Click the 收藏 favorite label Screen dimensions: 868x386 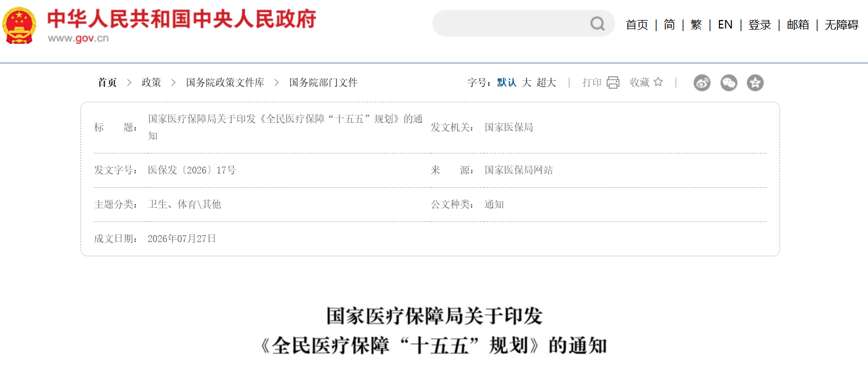(640, 82)
